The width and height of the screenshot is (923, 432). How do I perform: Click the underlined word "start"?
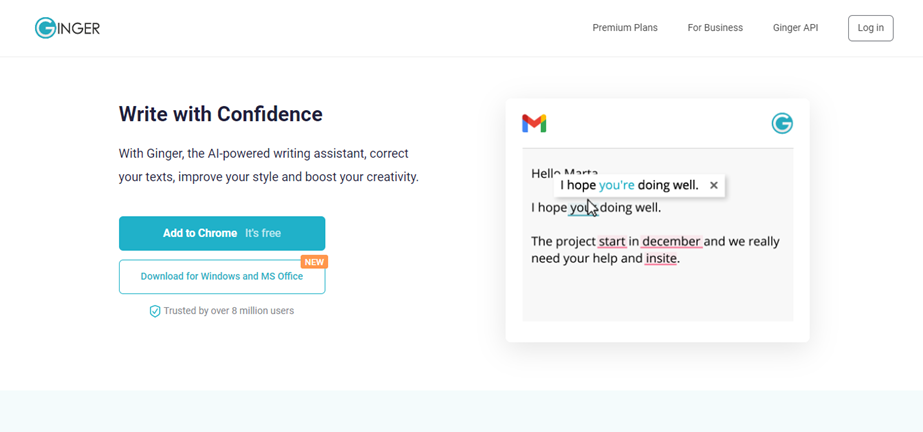click(611, 241)
